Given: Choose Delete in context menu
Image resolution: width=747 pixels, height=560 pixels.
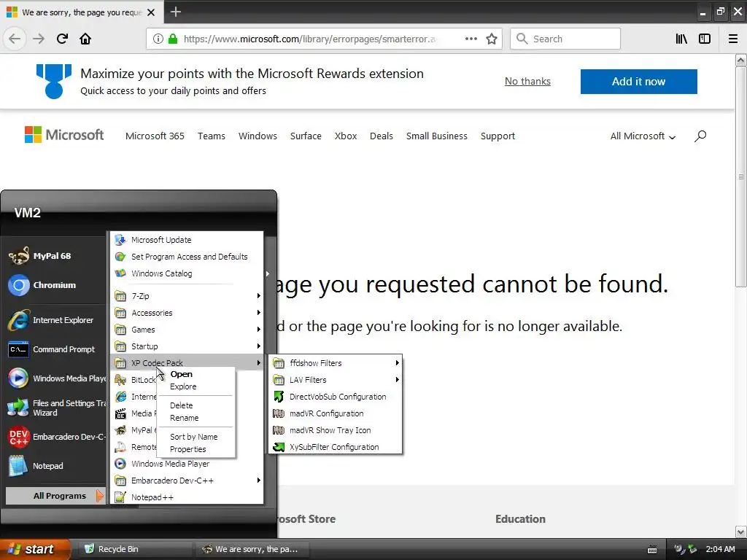Looking at the screenshot, I should pyautogui.click(x=196, y=405).
